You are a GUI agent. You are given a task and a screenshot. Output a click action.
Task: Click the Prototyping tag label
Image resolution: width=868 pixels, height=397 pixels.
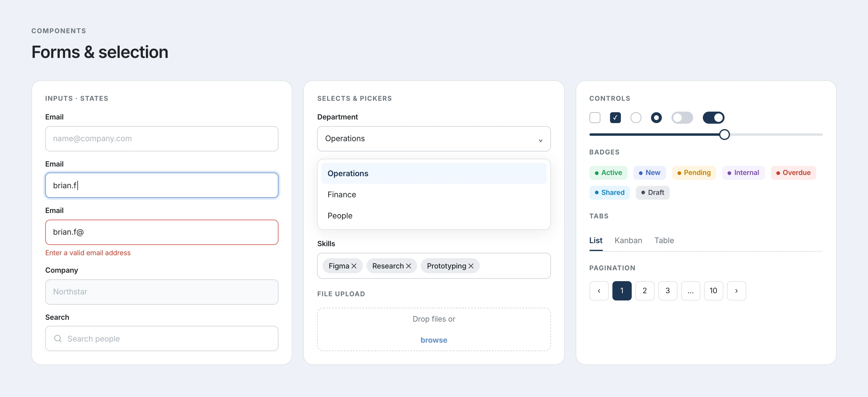[x=446, y=266]
